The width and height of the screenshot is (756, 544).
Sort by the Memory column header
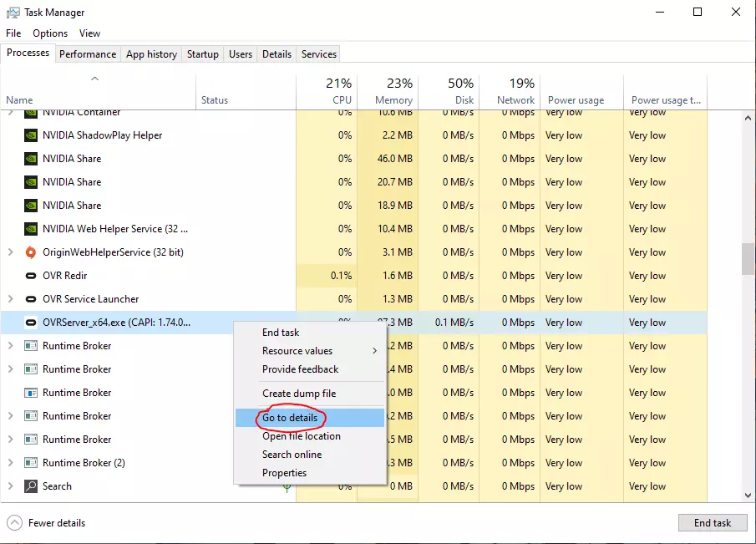388,92
